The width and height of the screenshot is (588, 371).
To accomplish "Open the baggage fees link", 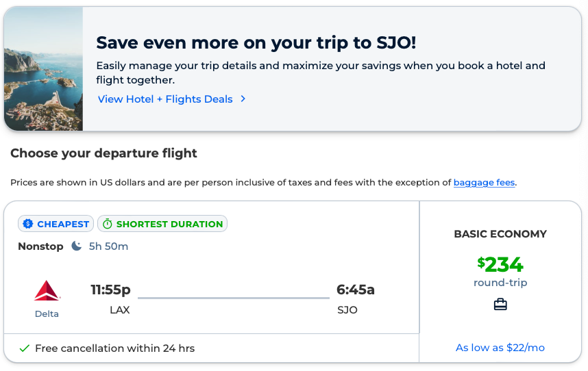I will [484, 183].
